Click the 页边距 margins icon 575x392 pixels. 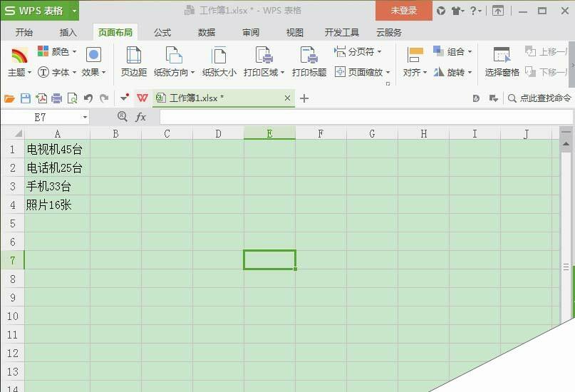(134, 55)
